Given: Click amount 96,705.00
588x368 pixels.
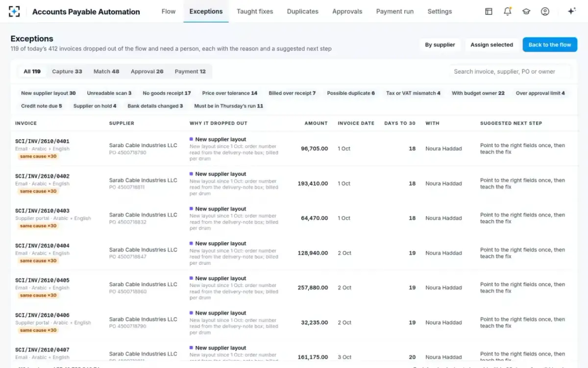Looking at the screenshot, I should 315,149.
